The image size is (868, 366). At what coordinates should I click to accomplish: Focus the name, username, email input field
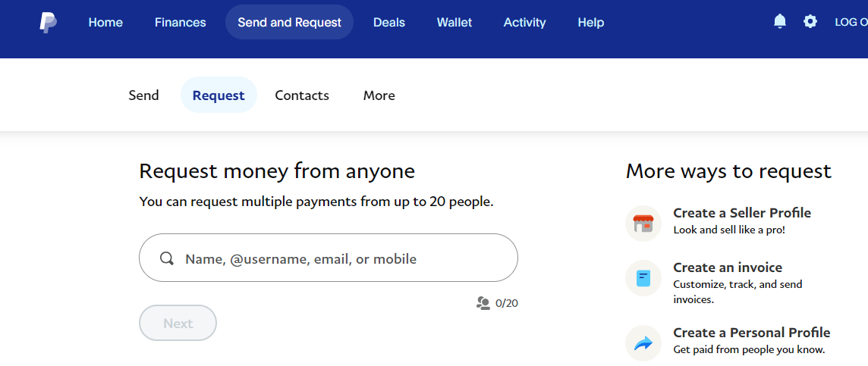[329, 258]
